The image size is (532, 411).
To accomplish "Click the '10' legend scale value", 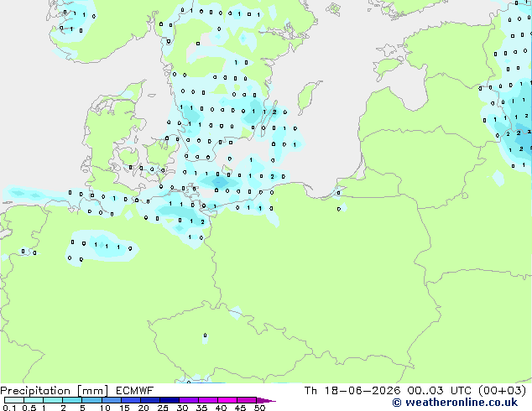I will [105, 408].
